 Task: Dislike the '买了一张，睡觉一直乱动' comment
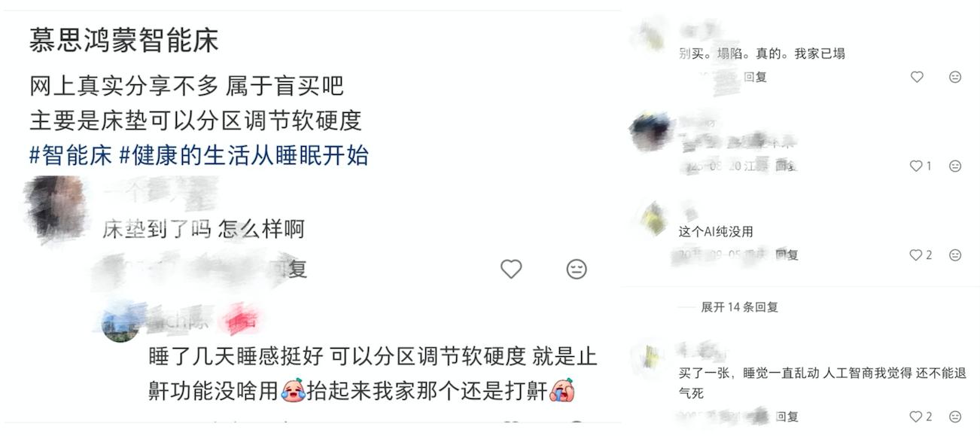coord(955,416)
